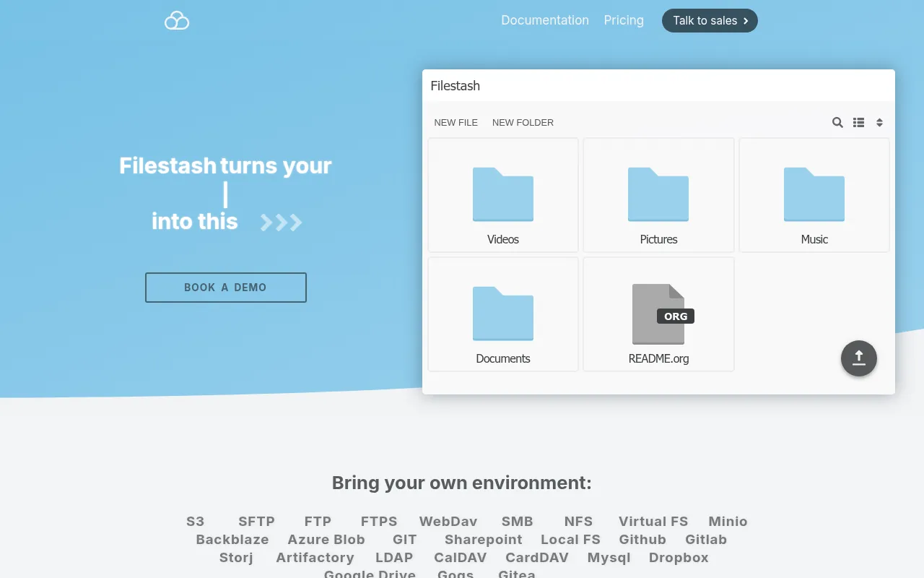924x578 pixels.
Task: Click NEW FOLDER
Action: [523, 123]
